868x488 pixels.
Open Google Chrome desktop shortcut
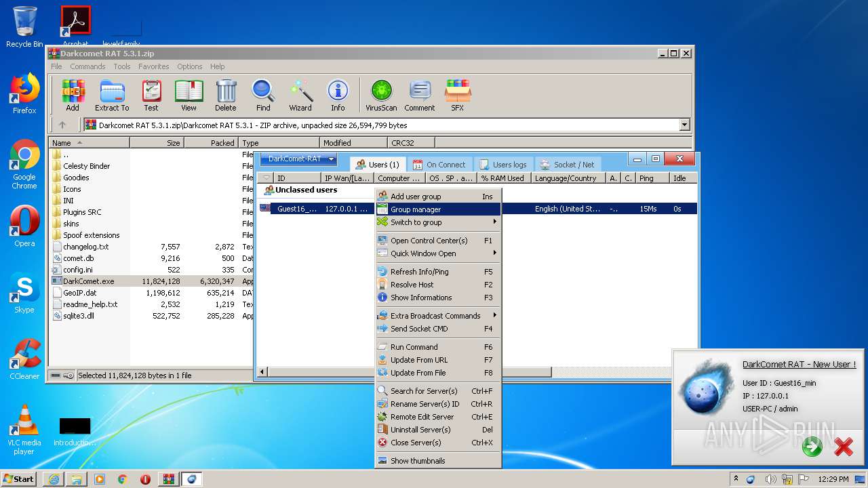pyautogui.click(x=24, y=165)
